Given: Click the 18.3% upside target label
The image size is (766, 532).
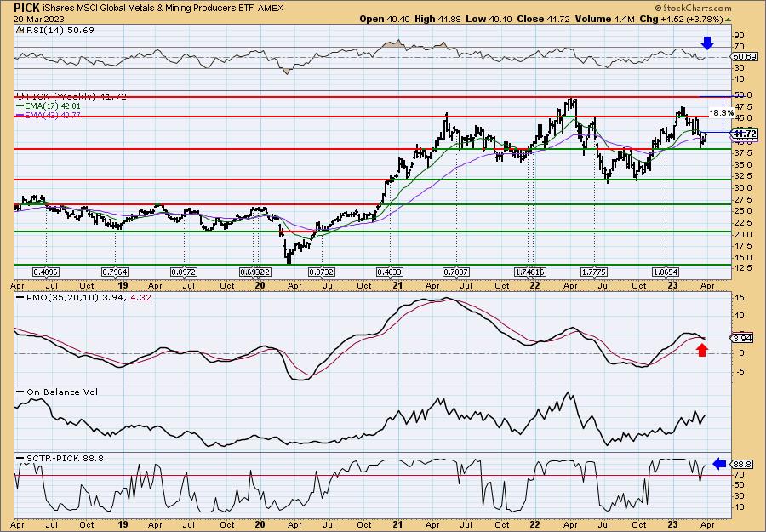Looking at the screenshot, I should (722, 113).
